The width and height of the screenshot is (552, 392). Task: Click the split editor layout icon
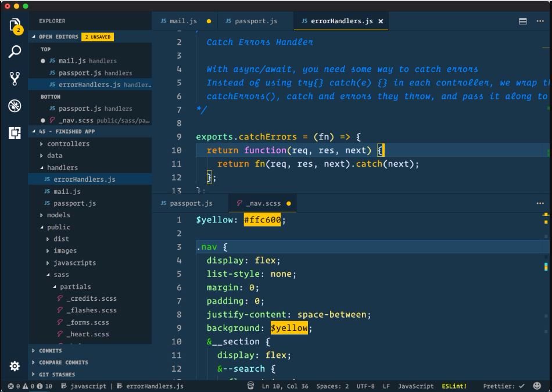523,21
